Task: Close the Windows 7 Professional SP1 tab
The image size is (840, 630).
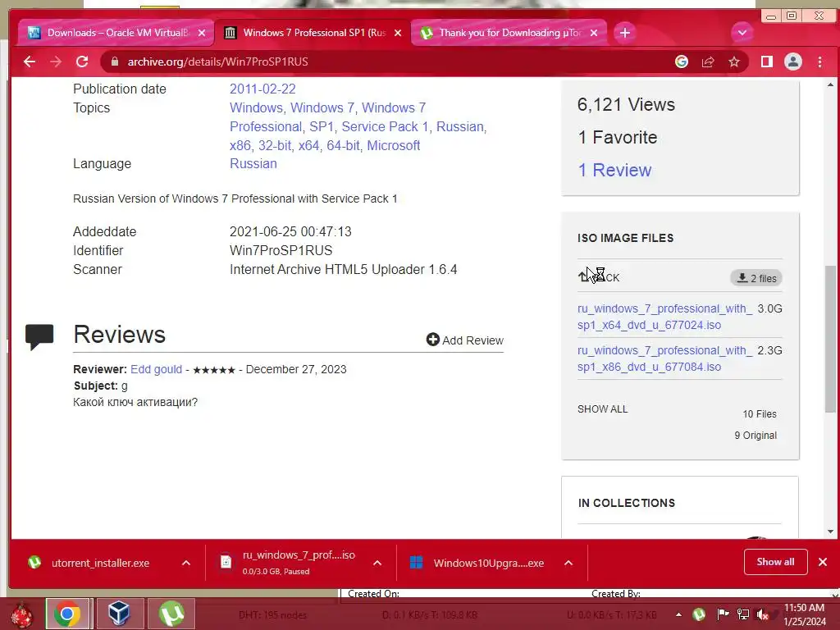Action: pyautogui.click(x=398, y=33)
